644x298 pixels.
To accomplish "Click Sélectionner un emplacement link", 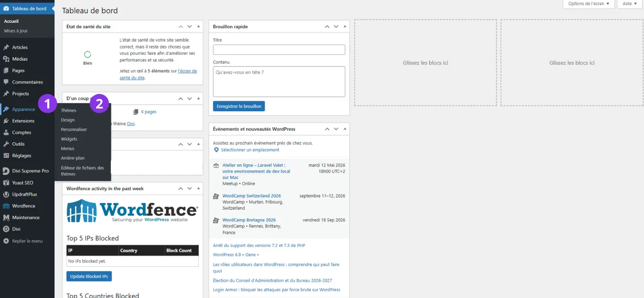I will 250,150.
